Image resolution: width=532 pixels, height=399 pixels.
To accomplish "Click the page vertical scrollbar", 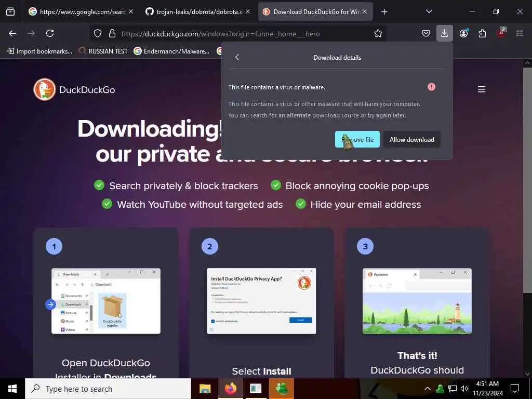I will (x=527, y=180).
